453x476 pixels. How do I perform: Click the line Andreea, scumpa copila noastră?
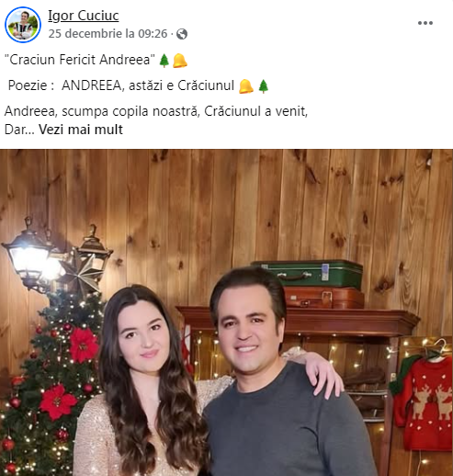coord(156,111)
